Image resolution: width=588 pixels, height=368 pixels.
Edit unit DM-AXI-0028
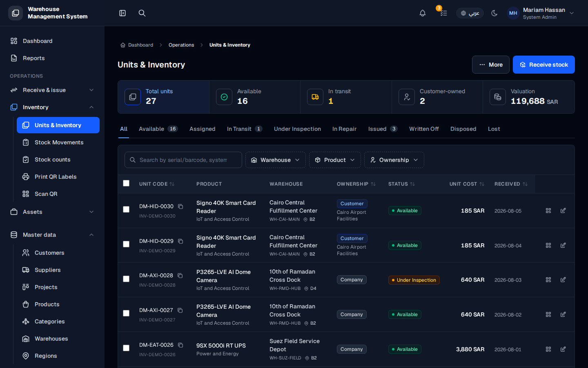pyautogui.click(x=563, y=280)
